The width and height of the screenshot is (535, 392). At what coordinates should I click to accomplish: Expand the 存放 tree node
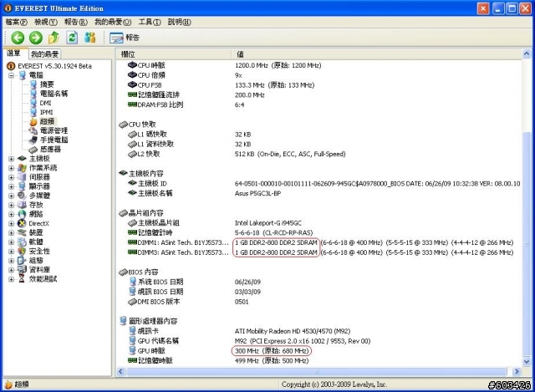11,205
